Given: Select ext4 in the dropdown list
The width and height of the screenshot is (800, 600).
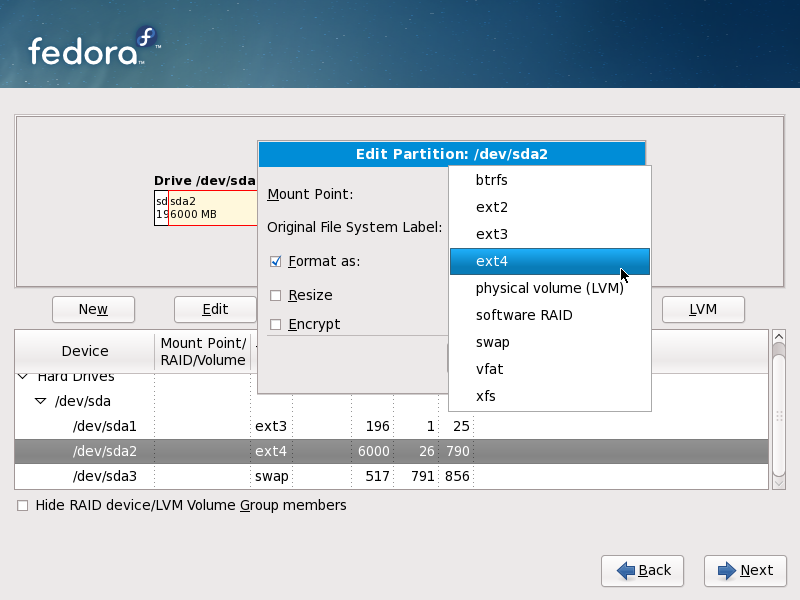Looking at the screenshot, I should pyautogui.click(x=491, y=261).
